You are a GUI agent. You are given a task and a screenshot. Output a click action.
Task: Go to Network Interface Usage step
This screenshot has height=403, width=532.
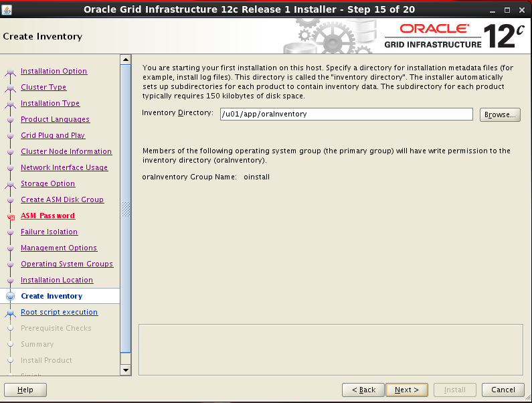(64, 167)
